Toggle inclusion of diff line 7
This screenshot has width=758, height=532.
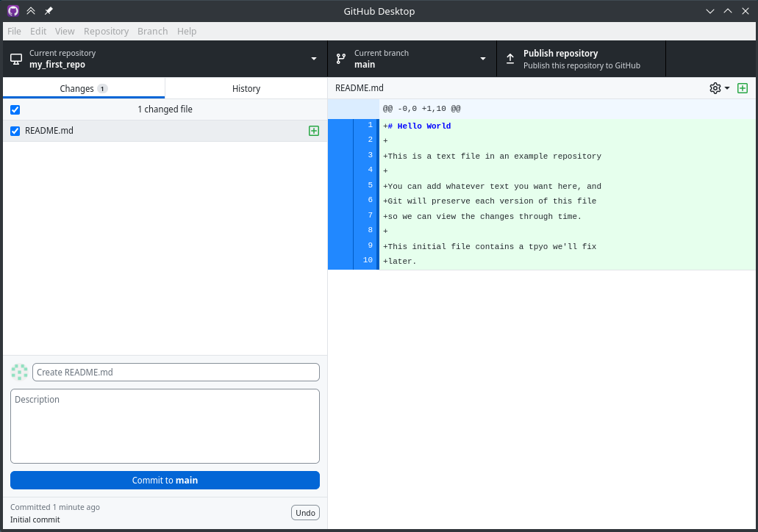point(354,215)
